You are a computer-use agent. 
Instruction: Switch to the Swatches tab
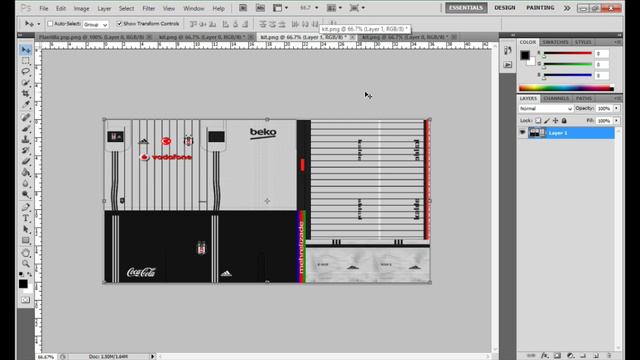tap(555, 42)
